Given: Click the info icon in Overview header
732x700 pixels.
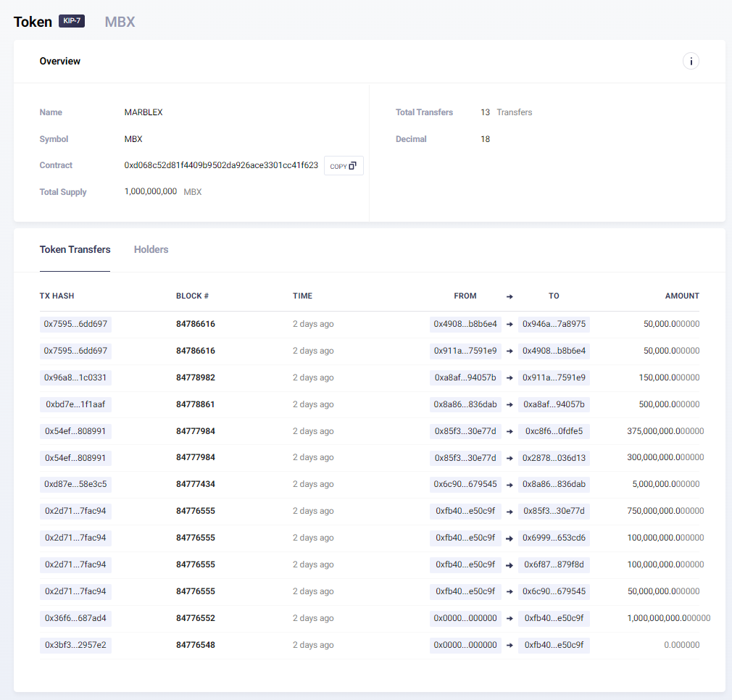Looking at the screenshot, I should coord(691,61).
